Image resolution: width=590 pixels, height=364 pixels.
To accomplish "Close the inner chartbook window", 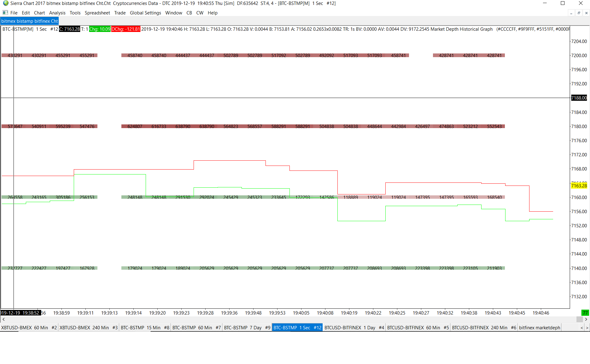I will click(x=586, y=13).
